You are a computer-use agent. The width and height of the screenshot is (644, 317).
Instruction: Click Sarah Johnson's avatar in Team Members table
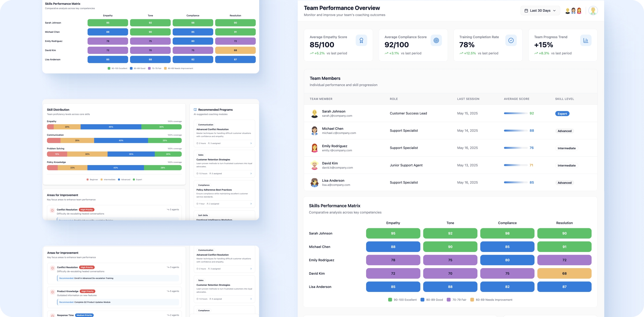click(314, 114)
